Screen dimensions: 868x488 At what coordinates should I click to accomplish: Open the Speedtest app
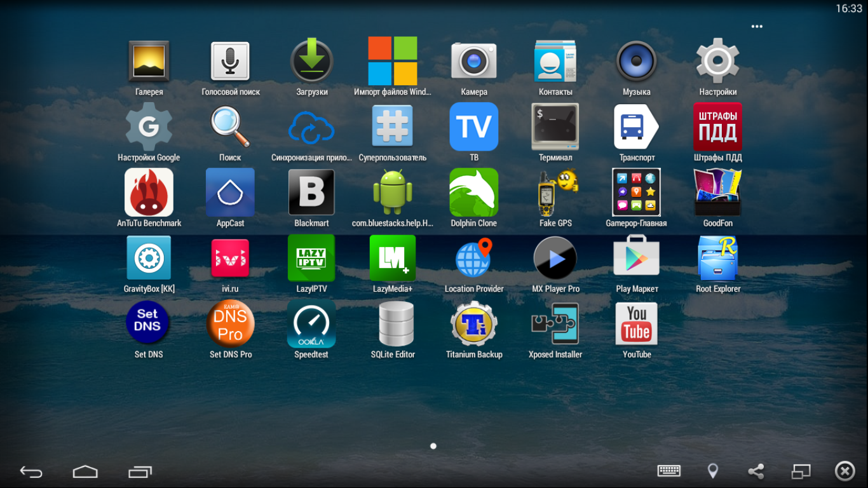(x=311, y=323)
